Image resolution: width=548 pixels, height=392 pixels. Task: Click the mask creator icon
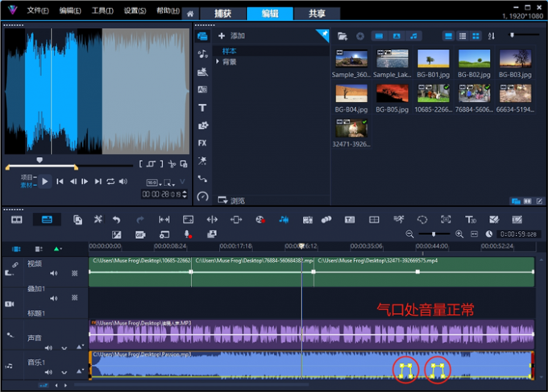[x=422, y=220]
